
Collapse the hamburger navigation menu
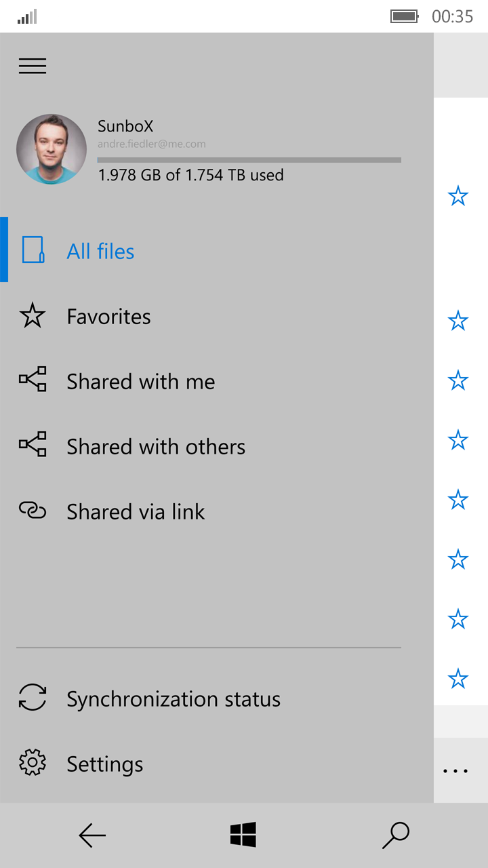[x=33, y=66]
